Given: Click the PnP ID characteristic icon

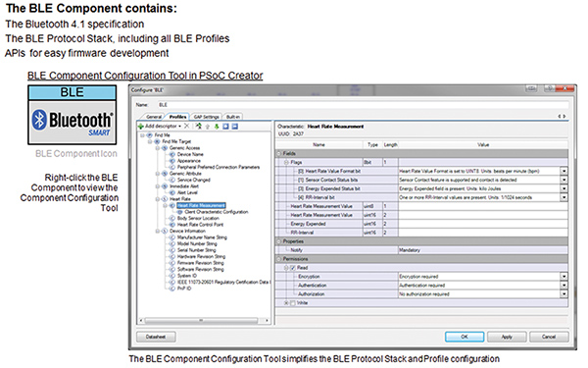Looking at the screenshot, I should tap(172, 289).
